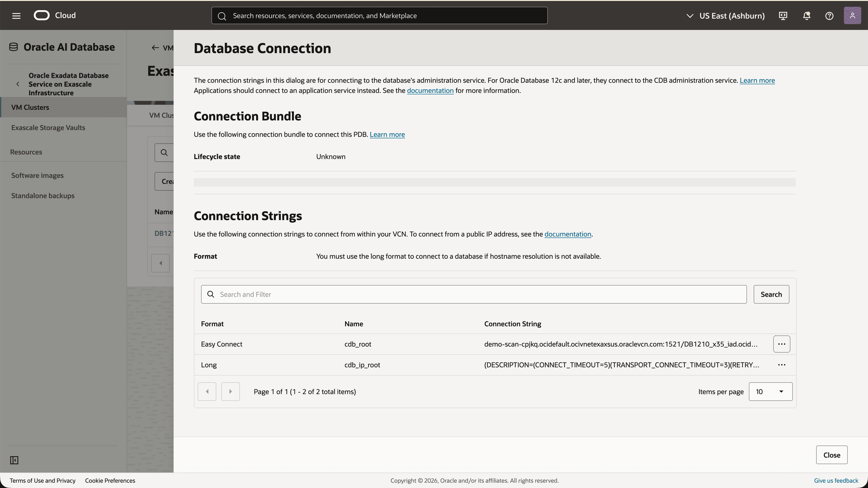The width and height of the screenshot is (868, 488).
Task: Click the search magnifier in top bar
Action: point(222,15)
